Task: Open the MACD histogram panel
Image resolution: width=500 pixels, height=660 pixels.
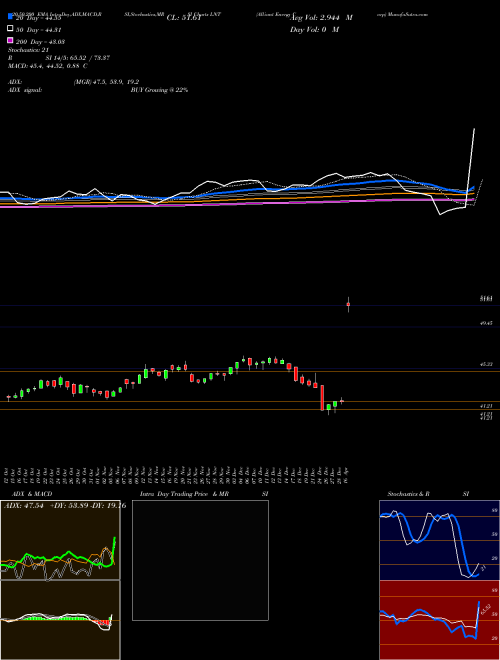Action: click(60, 620)
